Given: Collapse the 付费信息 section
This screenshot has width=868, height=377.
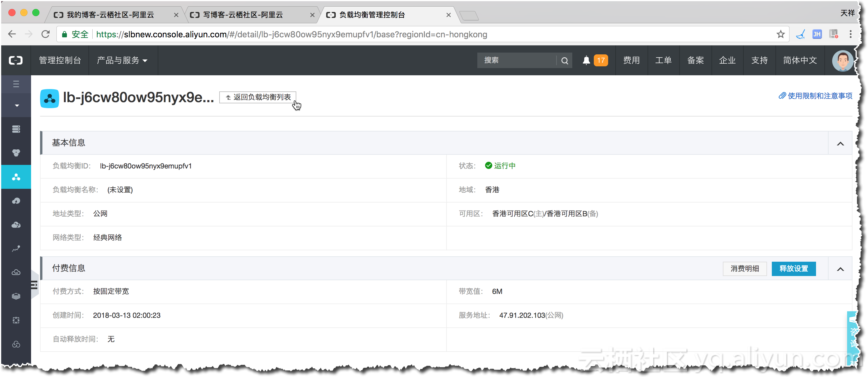Looking at the screenshot, I should [840, 269].
